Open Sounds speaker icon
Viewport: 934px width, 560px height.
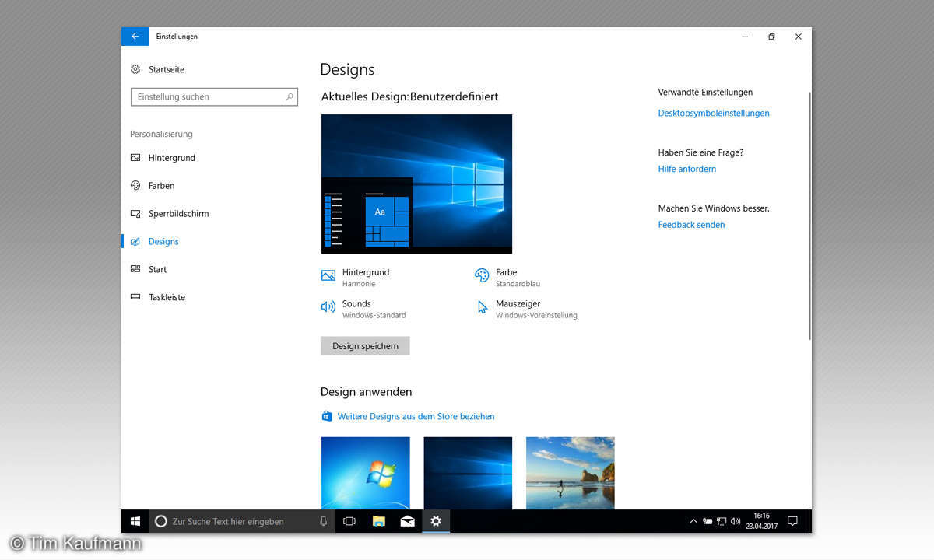pyautogui.click(x=328, y=307)
